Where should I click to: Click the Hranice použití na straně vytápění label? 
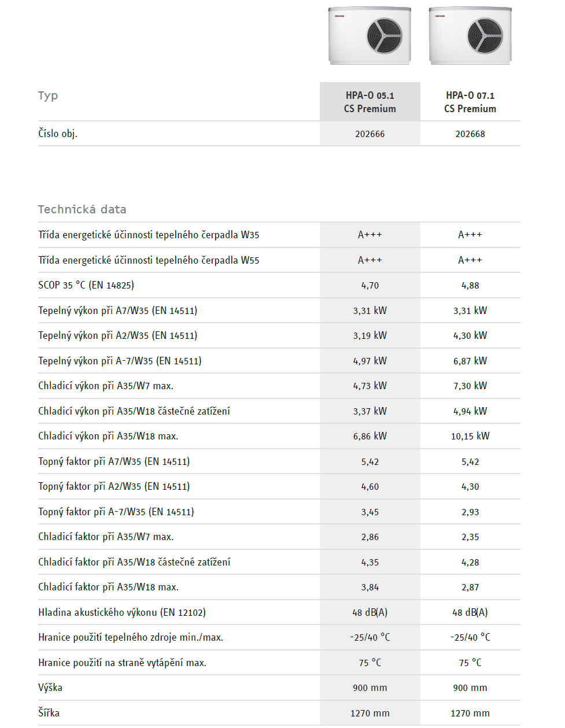[122, 663]
